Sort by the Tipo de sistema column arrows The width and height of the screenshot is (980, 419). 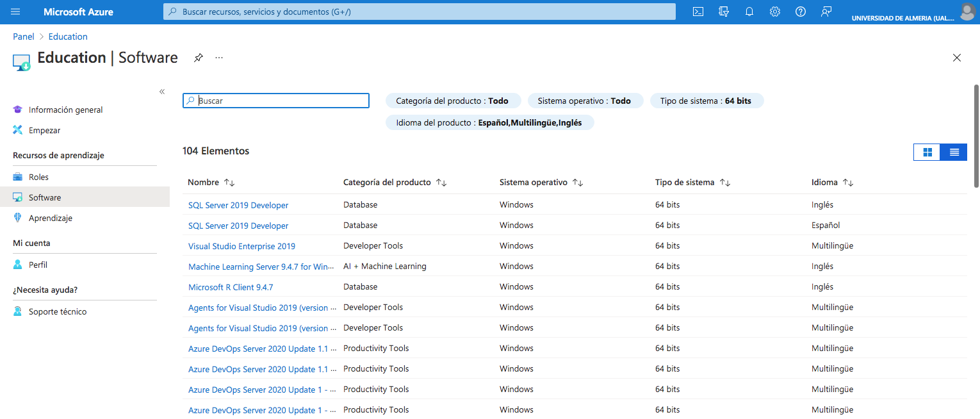725,183
